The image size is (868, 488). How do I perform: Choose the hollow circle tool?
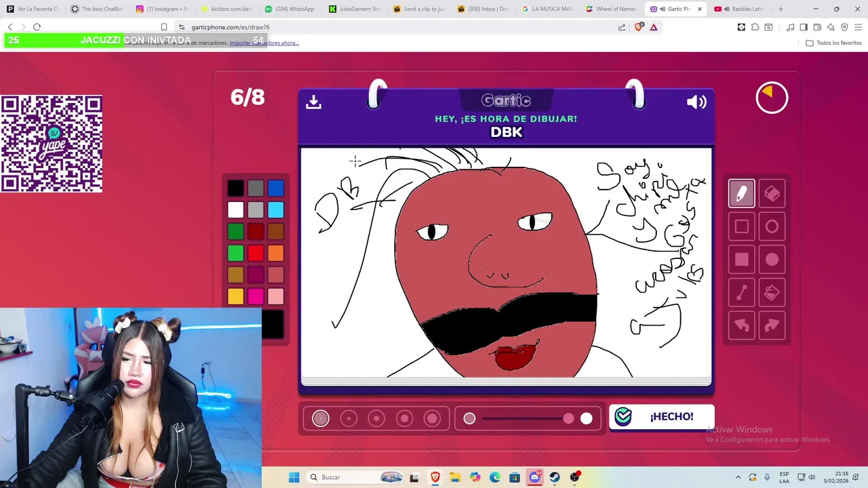click(772, 227)
